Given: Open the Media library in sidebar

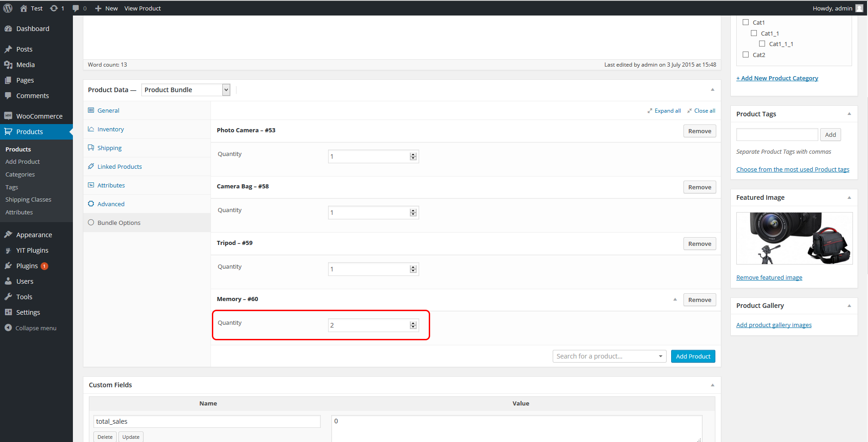Looking at the screenshot, I should [26, 65].
